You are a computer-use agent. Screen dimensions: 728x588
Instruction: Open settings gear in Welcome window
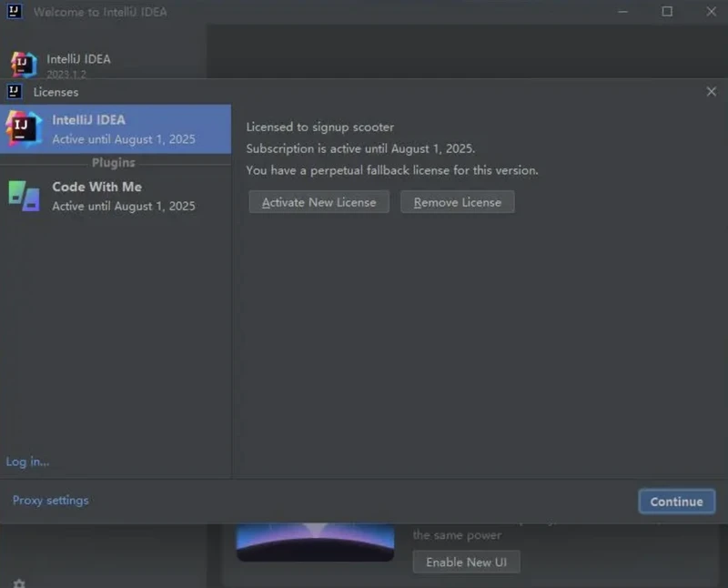pos(19,583)
